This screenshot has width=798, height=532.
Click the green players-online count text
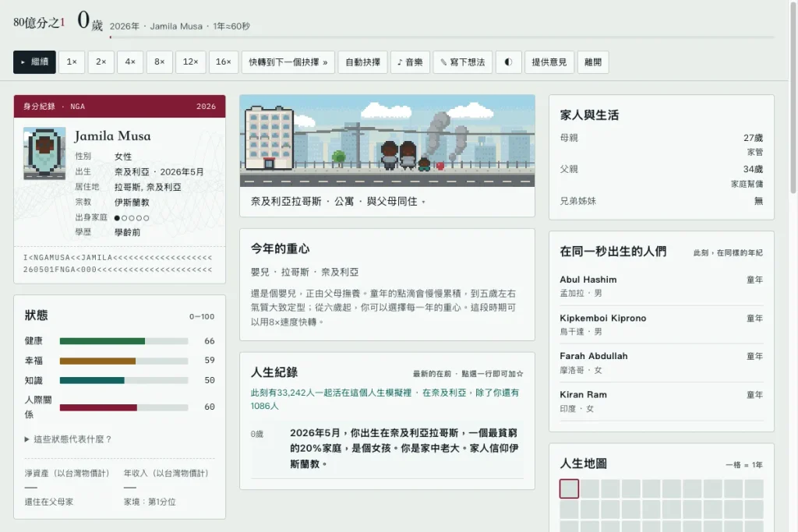pyautogui.click(x=385, y=400)
